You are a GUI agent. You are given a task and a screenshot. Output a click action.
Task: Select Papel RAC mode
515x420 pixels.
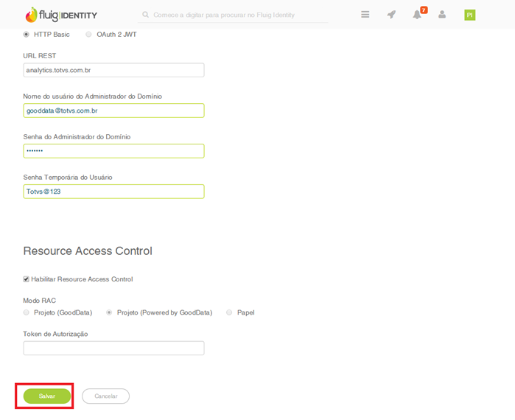[229, 312]
